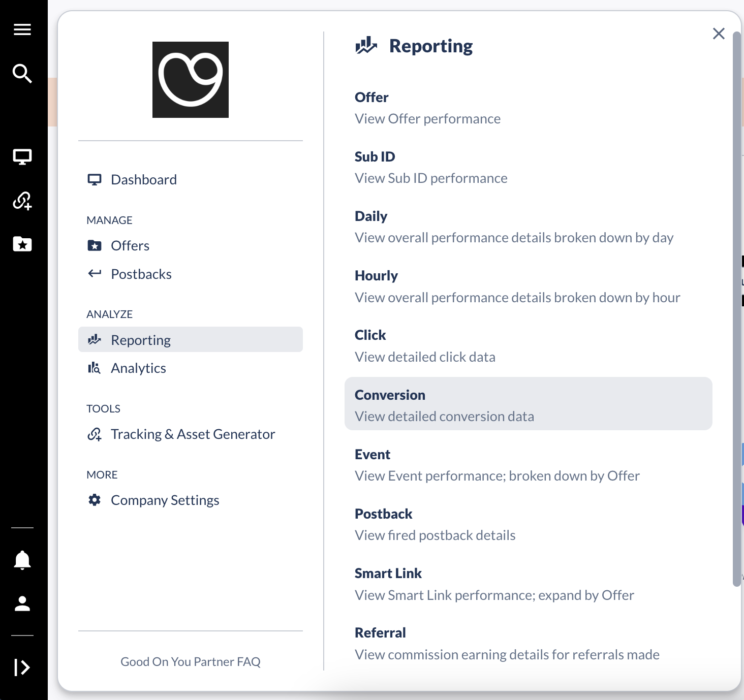The image size is (744, 700).
Task: Click the tracking link generator icon in dark sidebar
Action: 22,201
